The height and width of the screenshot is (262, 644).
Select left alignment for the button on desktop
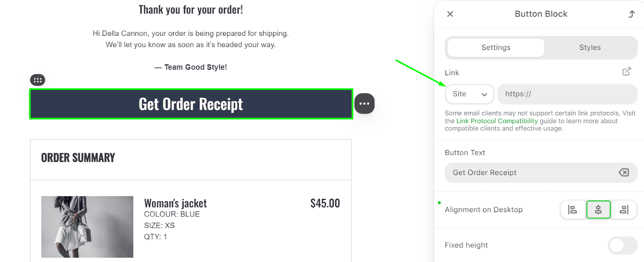573,209
